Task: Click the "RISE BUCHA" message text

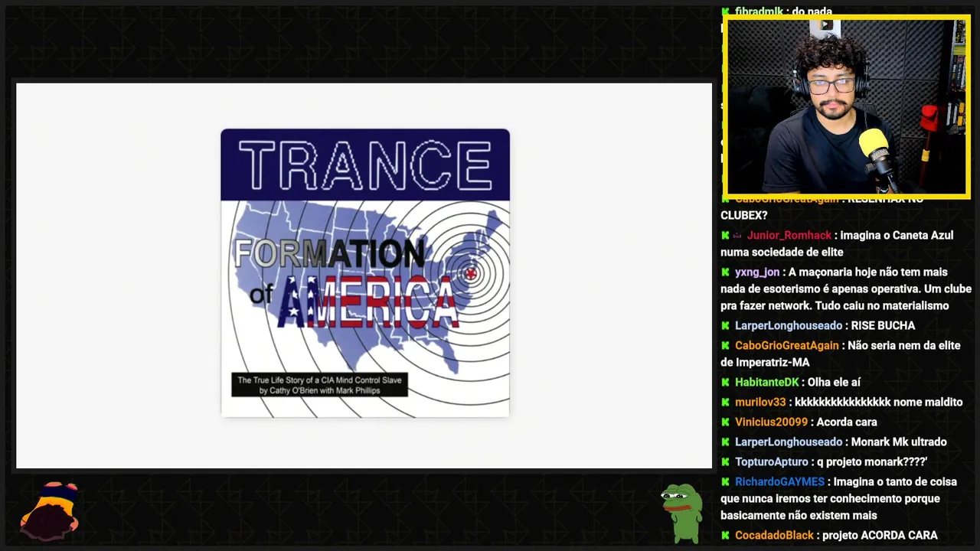Action: click(883, 325)
